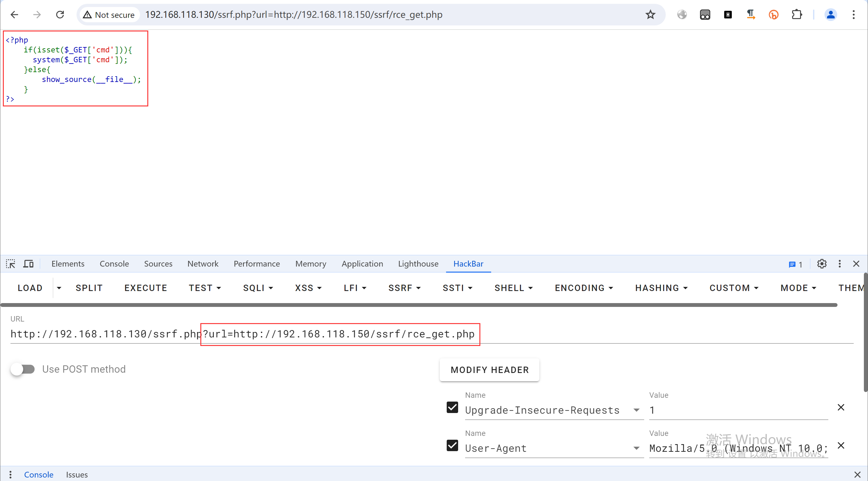Open the Chrome three-dot menu
Viewport: 868px width, 481px height.
tap(853, 15)
